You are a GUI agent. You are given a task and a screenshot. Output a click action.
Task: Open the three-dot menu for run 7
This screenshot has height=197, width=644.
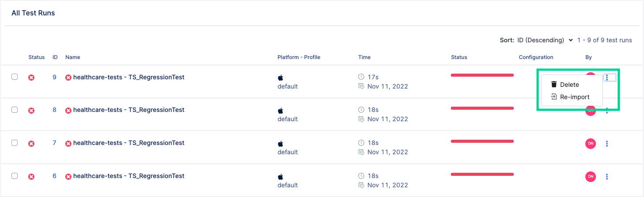click(607, 143)
